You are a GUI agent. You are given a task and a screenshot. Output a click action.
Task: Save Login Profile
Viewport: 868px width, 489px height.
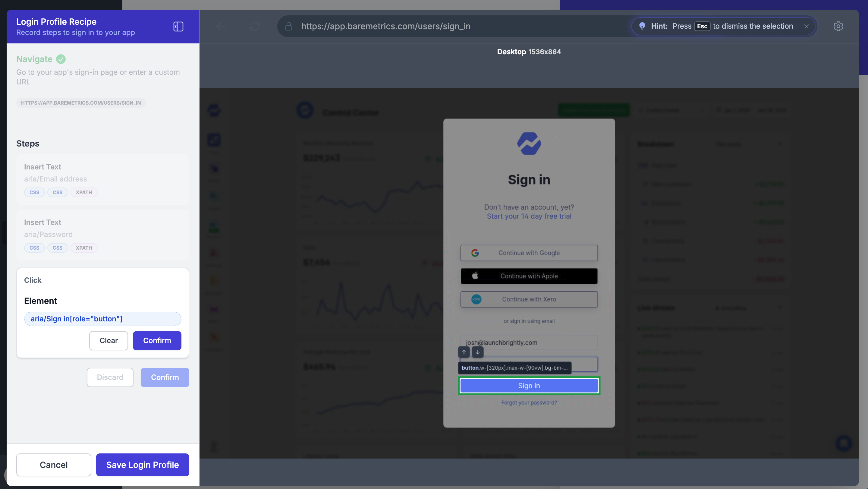coord(143,465)
